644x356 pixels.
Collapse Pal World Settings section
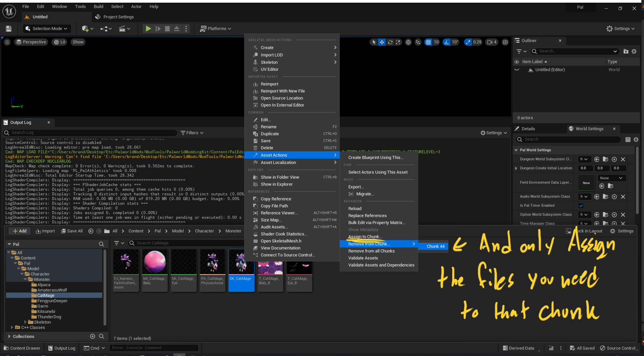pyautogui.click(x=516, y=150)
